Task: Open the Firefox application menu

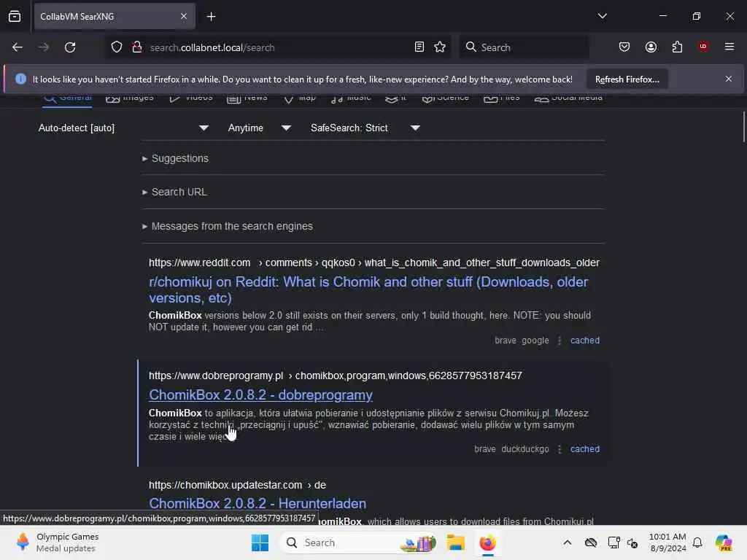Action: (729, 47)
